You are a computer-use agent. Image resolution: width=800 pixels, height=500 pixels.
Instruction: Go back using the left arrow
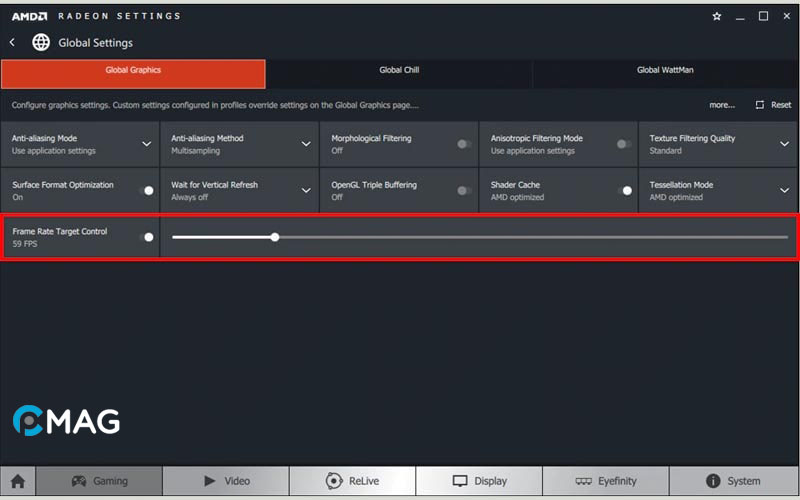[x=12, y=42]
